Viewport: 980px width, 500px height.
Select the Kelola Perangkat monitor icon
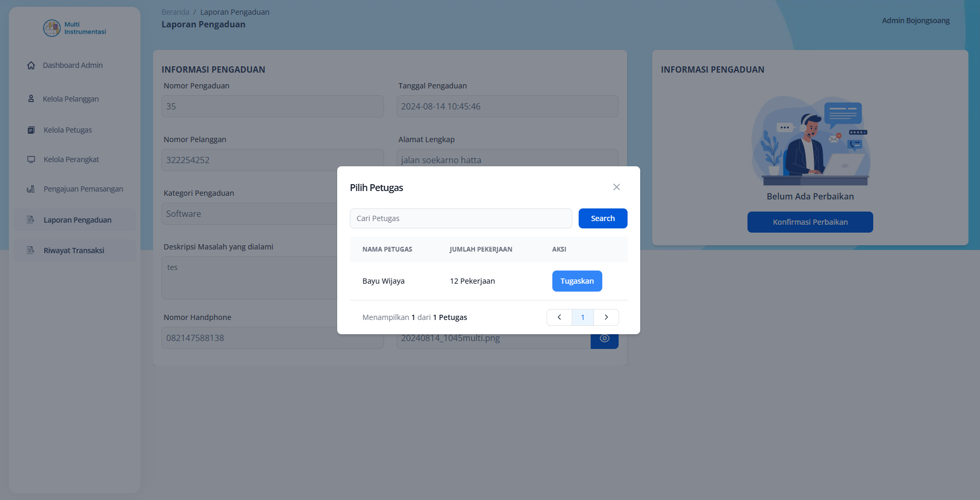pos(31,159)
